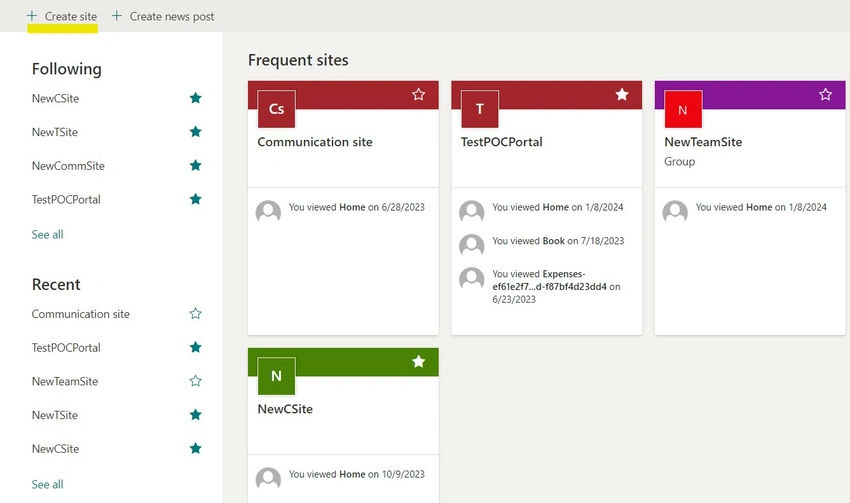Open TestPOCPortal in Recent list
850x503 pixels.
(x=66, y=347)
